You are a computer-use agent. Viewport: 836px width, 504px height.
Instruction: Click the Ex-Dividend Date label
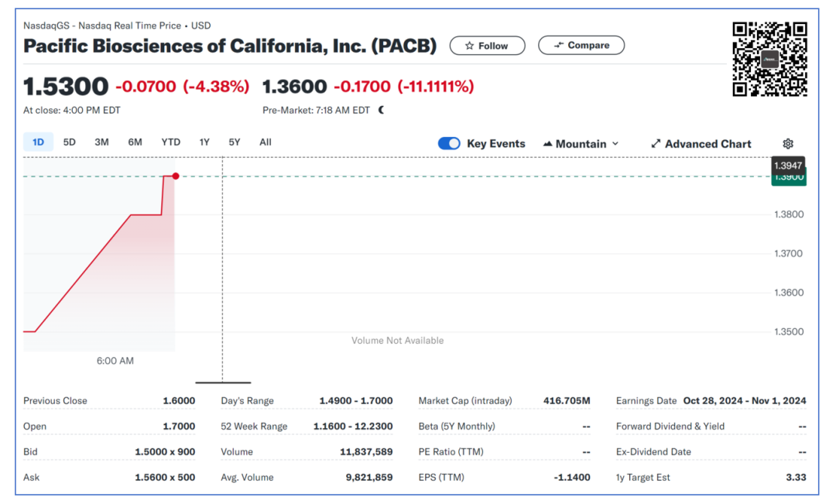[x=653, y=451]
